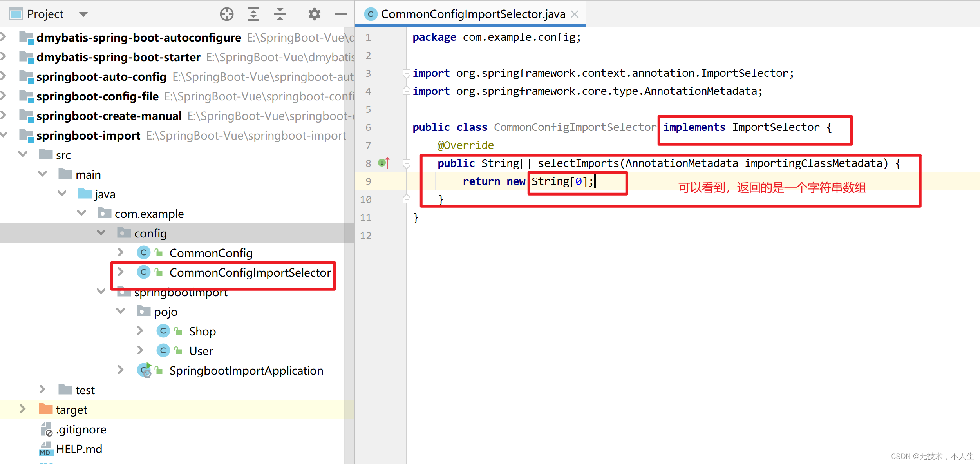The height and width of the screenshot is (464, 980).
Task: Select the Shop class under pojo
Action: click(x=202, y=331)
